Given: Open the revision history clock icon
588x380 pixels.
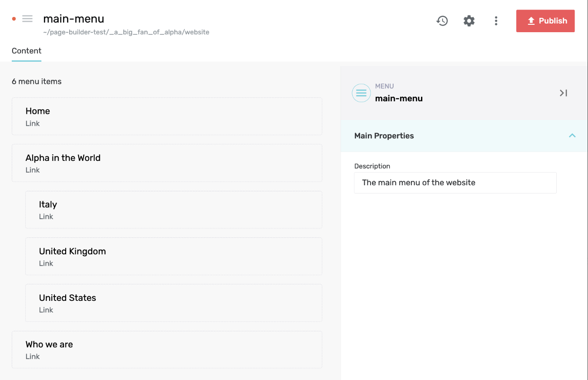Looking at the screenshot, I should tap(442, 20).
